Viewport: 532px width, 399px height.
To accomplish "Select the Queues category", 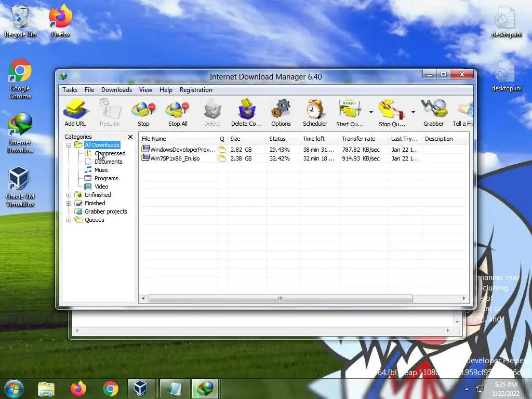I will click(x=95, y=220).
